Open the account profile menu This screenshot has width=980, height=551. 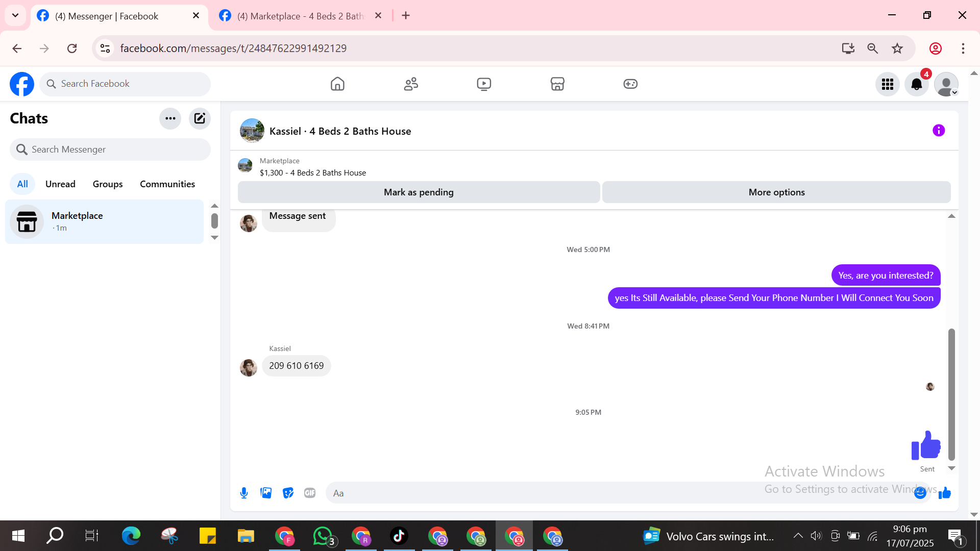pos(946,84)
